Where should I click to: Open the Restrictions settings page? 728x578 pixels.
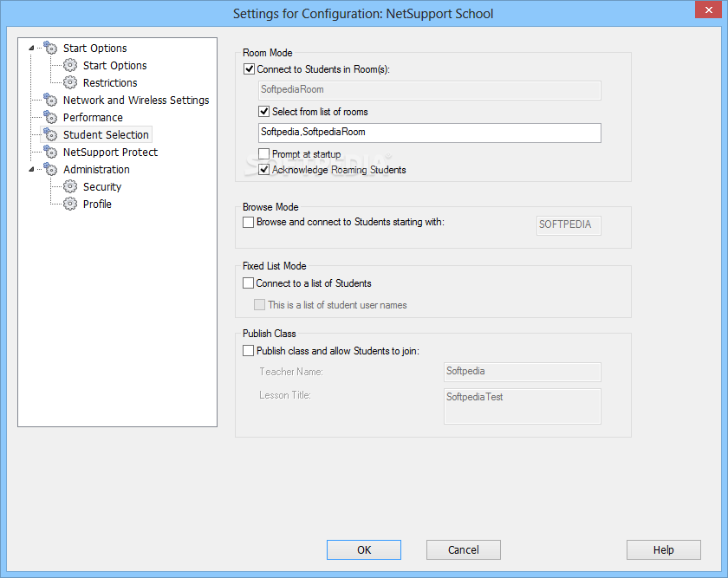(x=110, y=82)
